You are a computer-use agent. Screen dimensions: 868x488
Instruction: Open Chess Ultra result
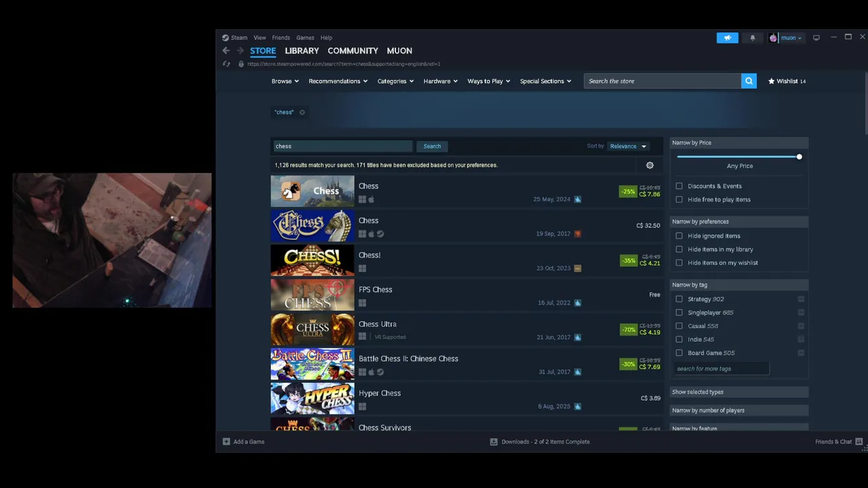467,329
